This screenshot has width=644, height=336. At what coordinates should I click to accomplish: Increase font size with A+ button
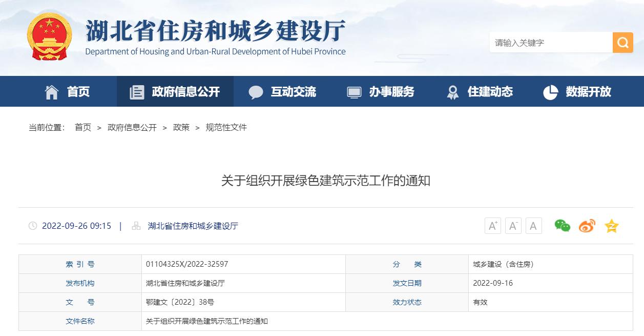(493, 226)
